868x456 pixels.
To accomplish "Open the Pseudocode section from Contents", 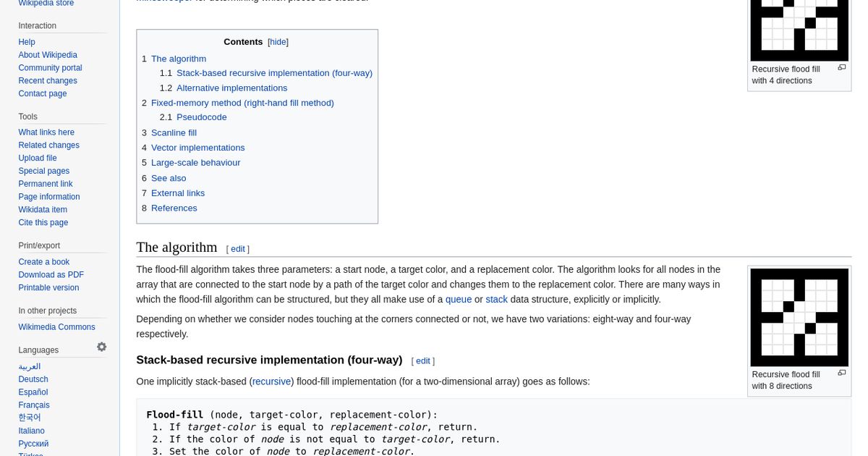I will pos(201,117).
